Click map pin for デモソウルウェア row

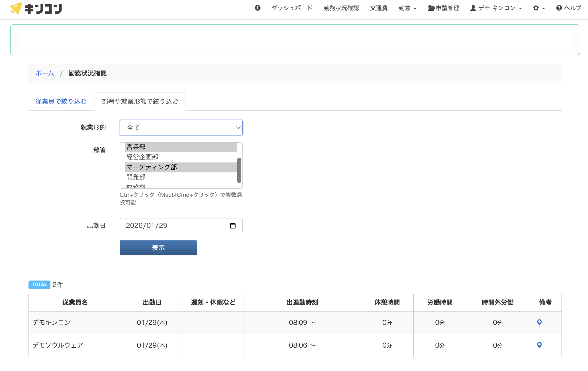tap(539, 345)
